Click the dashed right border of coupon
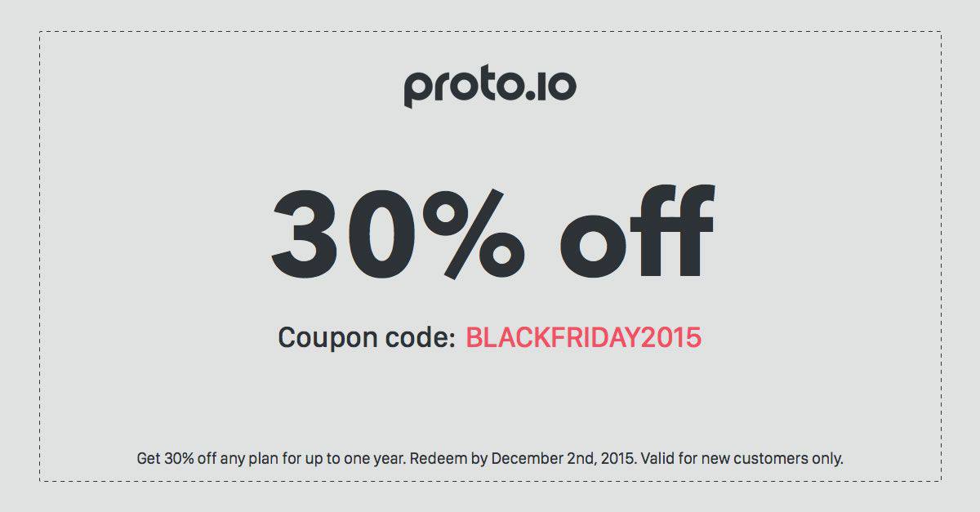Screen dimensions: 980x512 click(x=941, y=256)
